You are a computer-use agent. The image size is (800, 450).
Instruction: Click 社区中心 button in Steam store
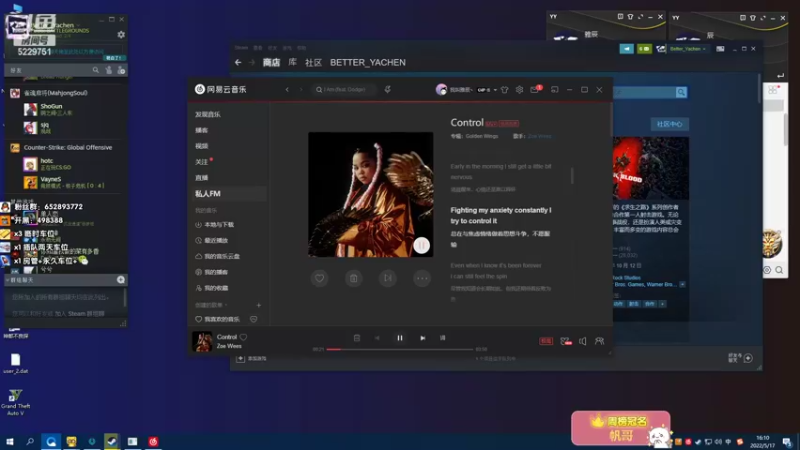pos(669,124)
